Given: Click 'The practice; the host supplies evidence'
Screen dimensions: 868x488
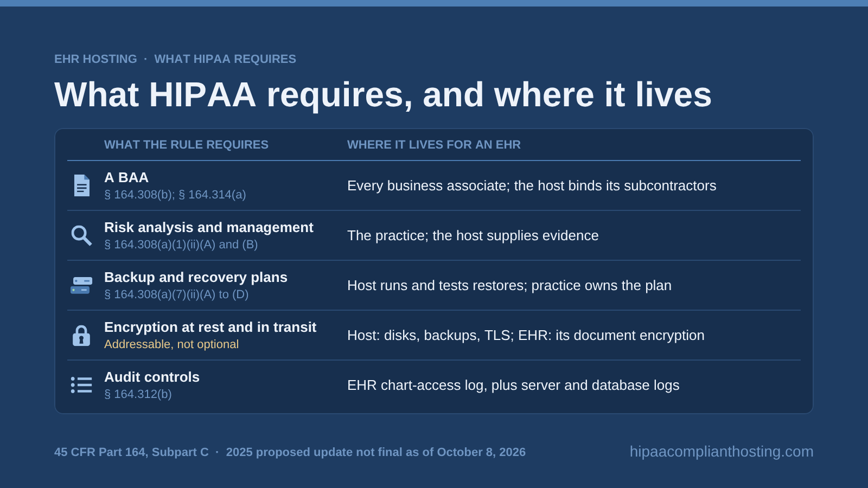Looking at the screenshot, I should click(x=473, y=235).
